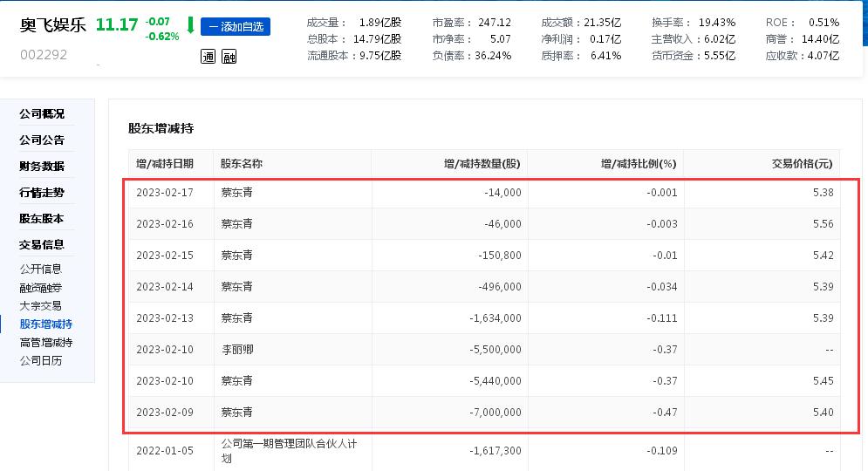Open the 公司日历 submenu item

(x=41, y=361)
